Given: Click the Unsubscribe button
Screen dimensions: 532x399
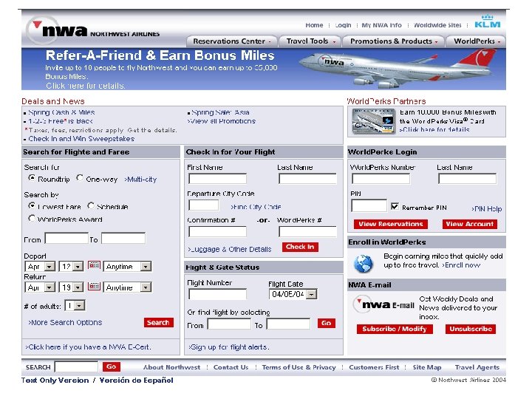Looking at the screenshot, I should (x=471, y=329).
